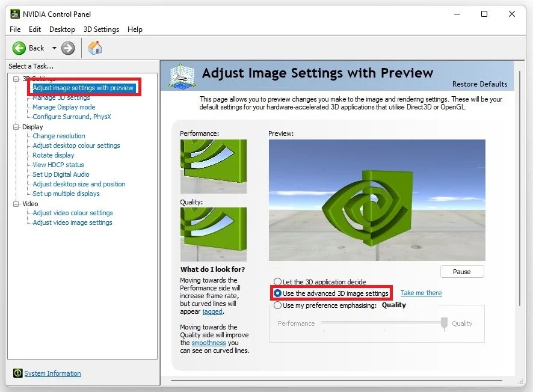Image resolution: width=533 pixels, height=392 pixels.
Task: Open 'Change resolution' task
Action: pos(59,136)
